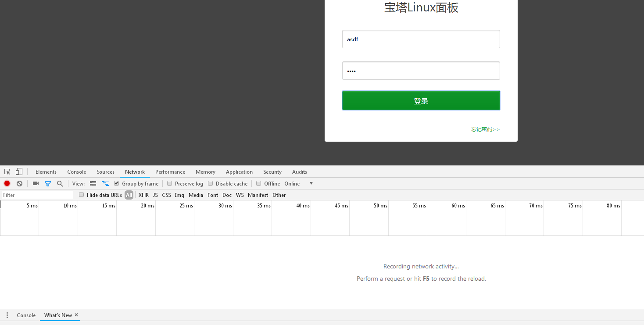Open the Audits tab

point(300,172)
